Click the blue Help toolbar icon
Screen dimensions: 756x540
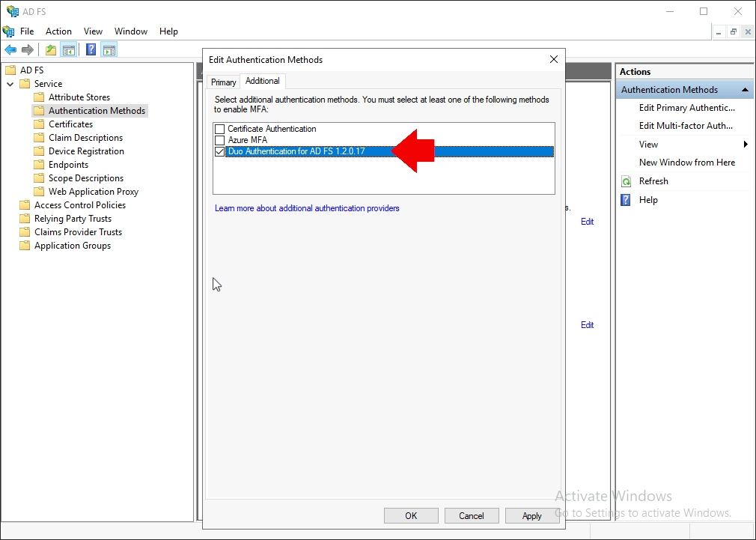91,49
